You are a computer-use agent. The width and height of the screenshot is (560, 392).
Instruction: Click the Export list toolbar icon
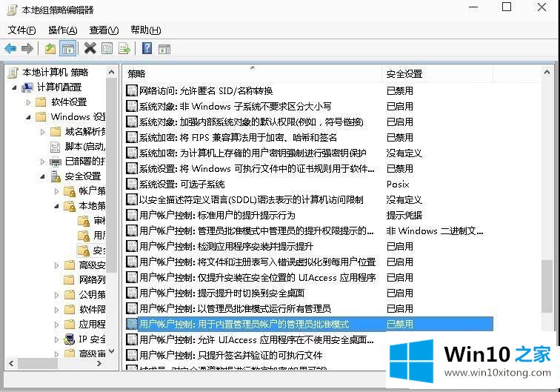tap(124, 48)
